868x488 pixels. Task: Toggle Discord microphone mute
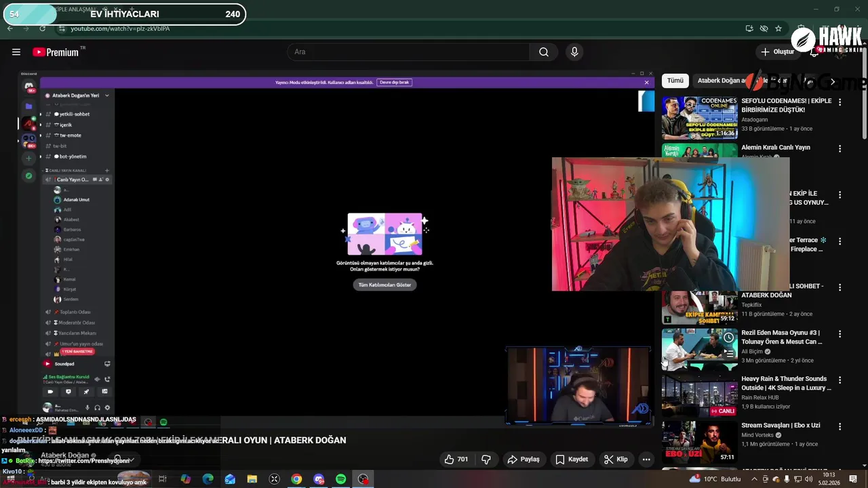pos(87,407)
